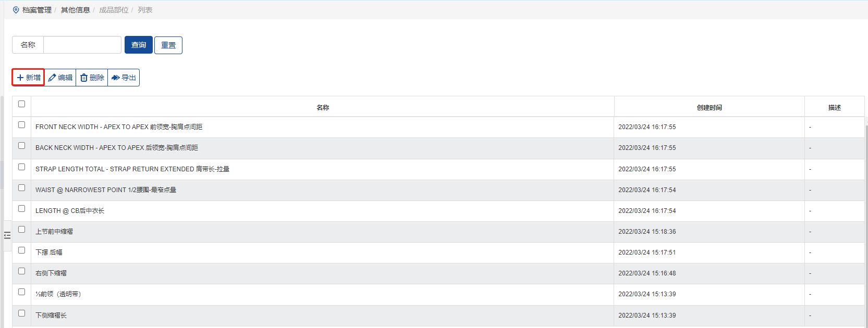Click the location pin icon in breadcrumb

16,10
